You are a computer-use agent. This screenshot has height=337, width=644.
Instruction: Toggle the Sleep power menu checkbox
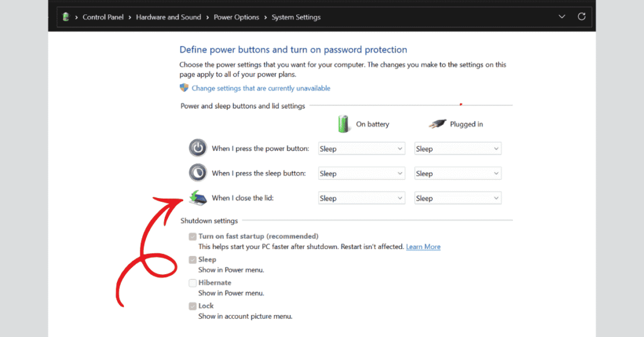coord(192,260)
